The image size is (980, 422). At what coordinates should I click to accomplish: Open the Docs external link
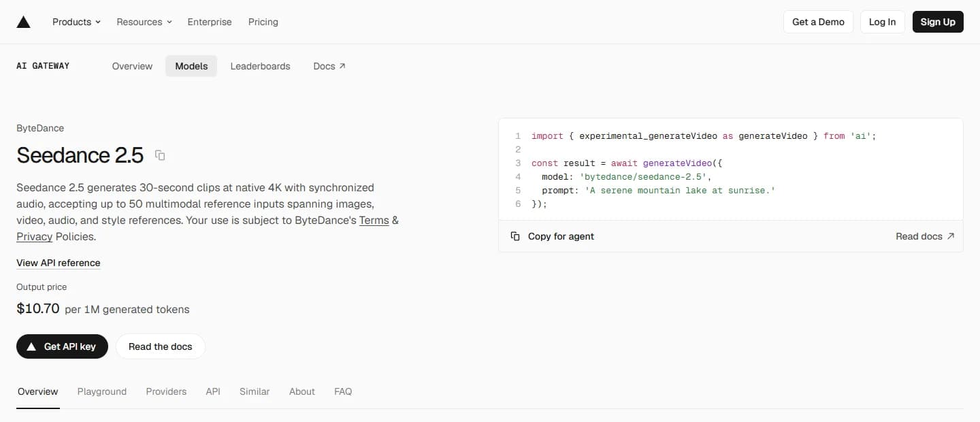[x=329, y=66]
